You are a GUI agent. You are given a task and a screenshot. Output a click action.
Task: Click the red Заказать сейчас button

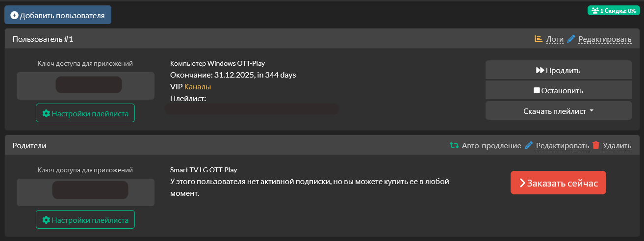(x=558, y=183)
